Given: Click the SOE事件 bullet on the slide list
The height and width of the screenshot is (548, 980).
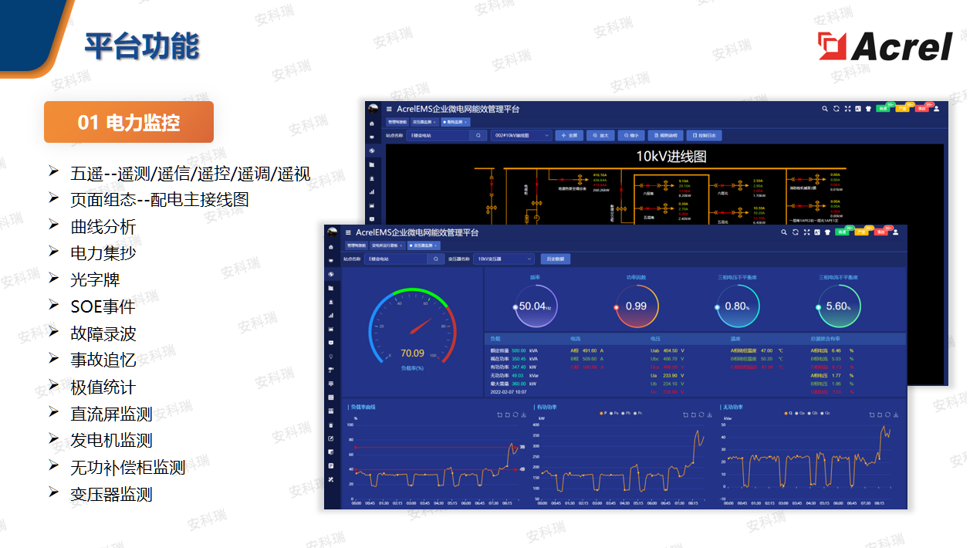Looking at the screenshot, I should pyautogui.click(x=103, y=306).
